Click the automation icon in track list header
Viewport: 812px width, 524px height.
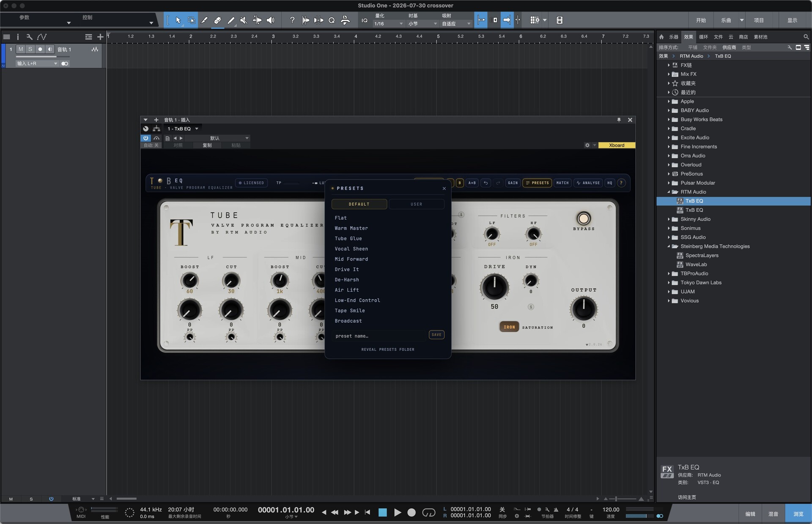(x=42, y=37)
